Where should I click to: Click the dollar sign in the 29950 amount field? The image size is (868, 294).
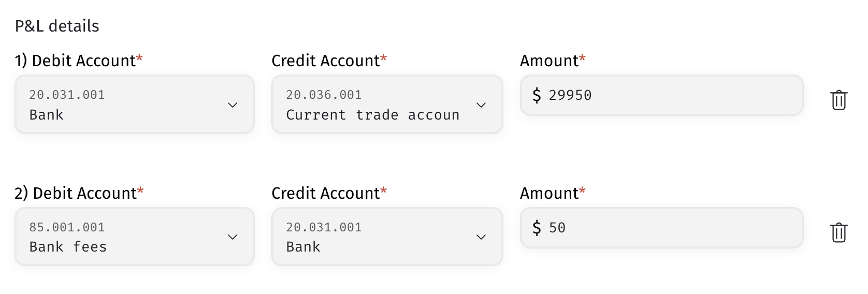537,95
